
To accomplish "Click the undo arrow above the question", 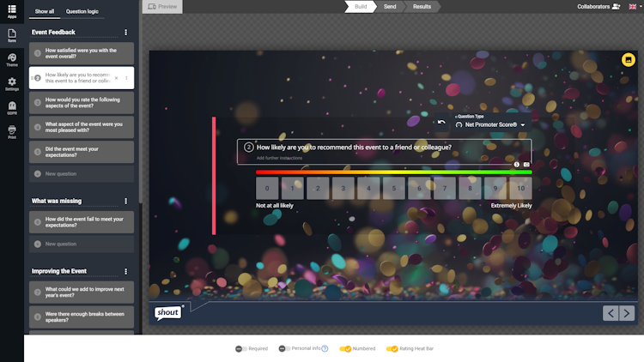I will 441,123.
